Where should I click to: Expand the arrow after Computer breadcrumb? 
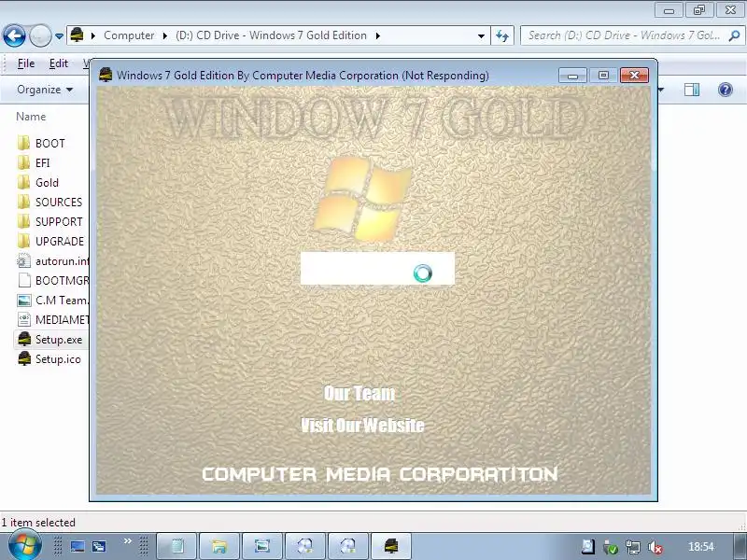tap(165, 35)
